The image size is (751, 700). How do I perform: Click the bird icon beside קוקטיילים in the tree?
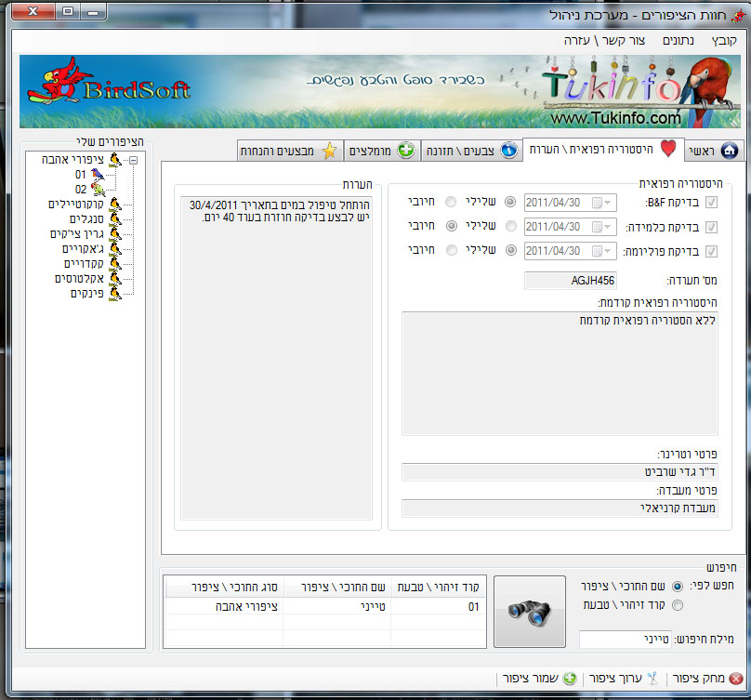tap(115, 204)
